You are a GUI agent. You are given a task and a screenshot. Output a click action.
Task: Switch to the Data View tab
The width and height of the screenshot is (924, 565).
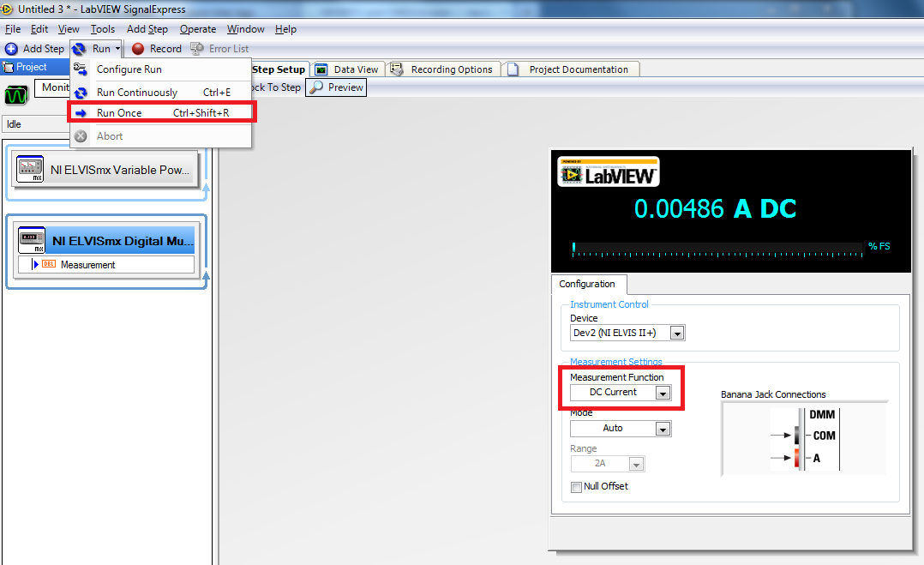348,69
